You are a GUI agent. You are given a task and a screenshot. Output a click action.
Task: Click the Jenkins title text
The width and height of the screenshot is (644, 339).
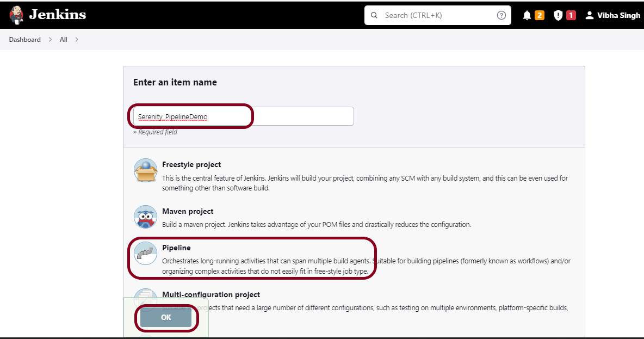click(57, 15)
